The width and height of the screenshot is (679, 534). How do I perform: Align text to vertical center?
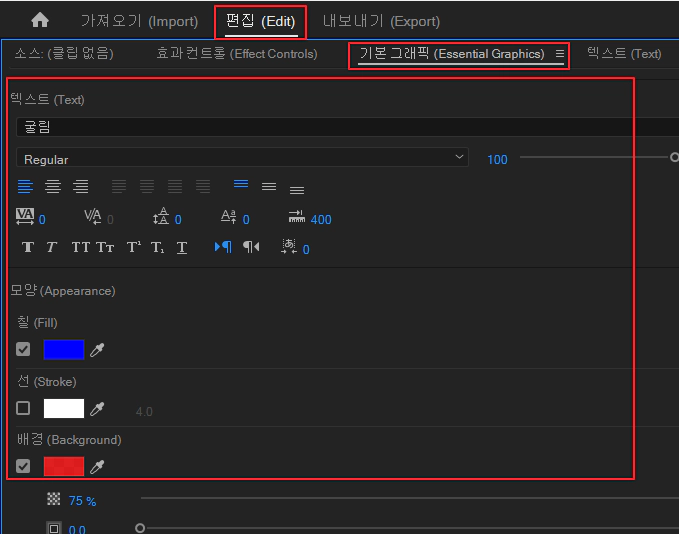point(269,187)
